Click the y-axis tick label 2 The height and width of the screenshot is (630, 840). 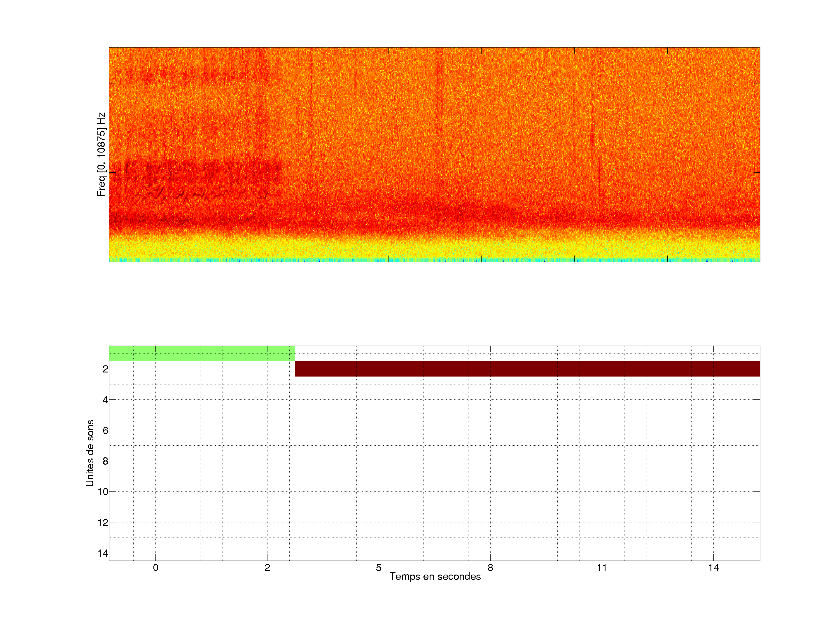[105, 369]
